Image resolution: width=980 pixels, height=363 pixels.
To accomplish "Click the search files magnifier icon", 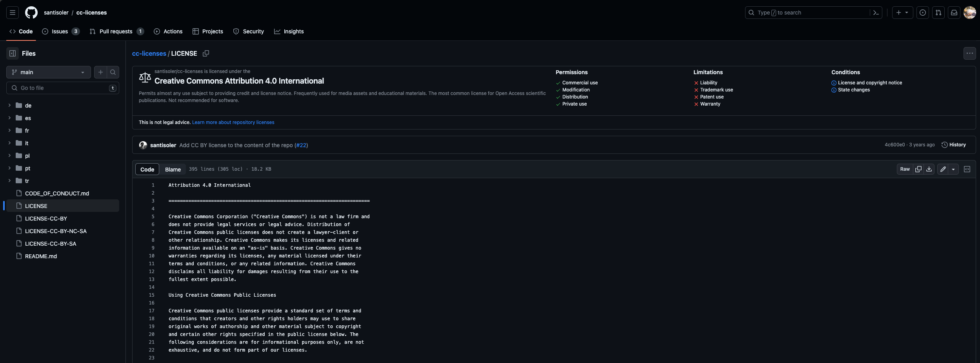I will tap(113, 72).
